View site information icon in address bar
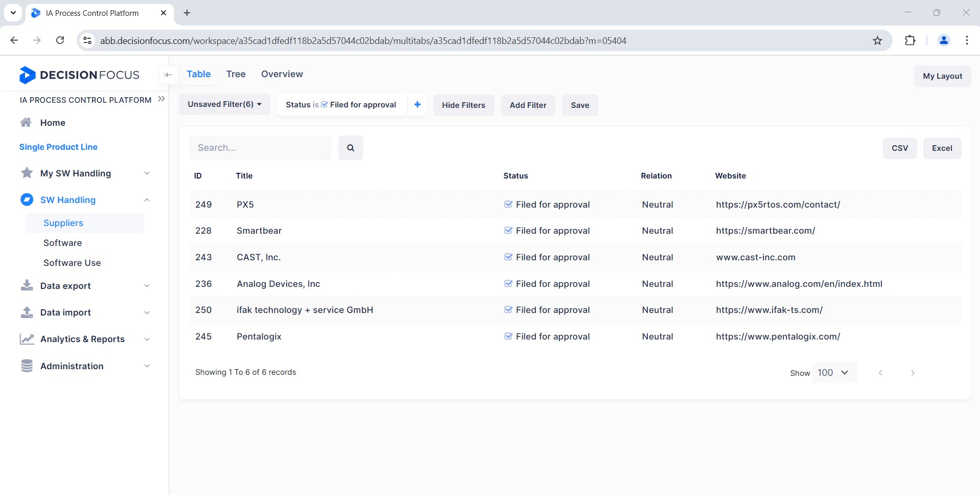This screenshot has width=980, height=495. tap(87, 40)
